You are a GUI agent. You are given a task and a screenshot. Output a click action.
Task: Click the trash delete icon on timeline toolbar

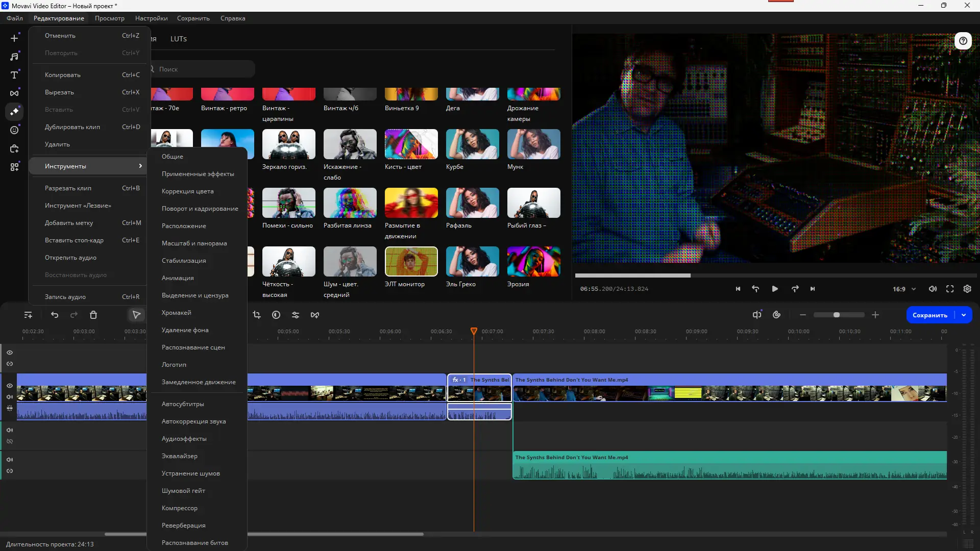[93, 315]
